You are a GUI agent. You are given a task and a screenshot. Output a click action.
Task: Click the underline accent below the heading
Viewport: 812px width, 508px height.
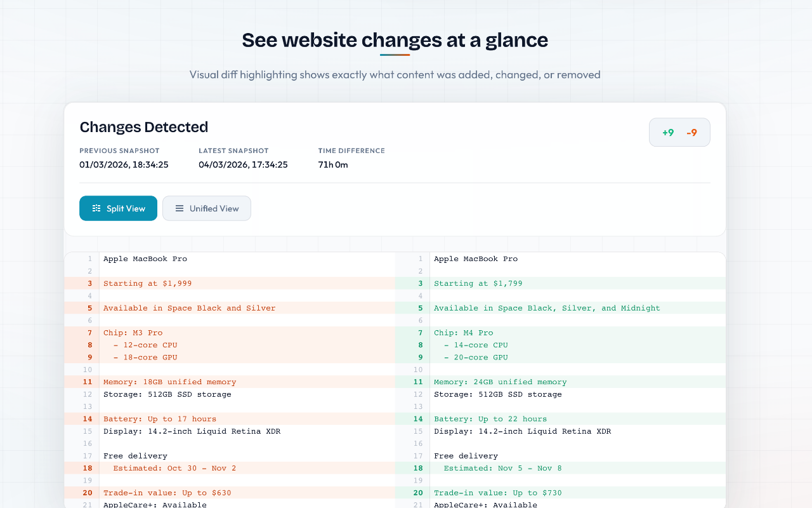click(395, 56)
